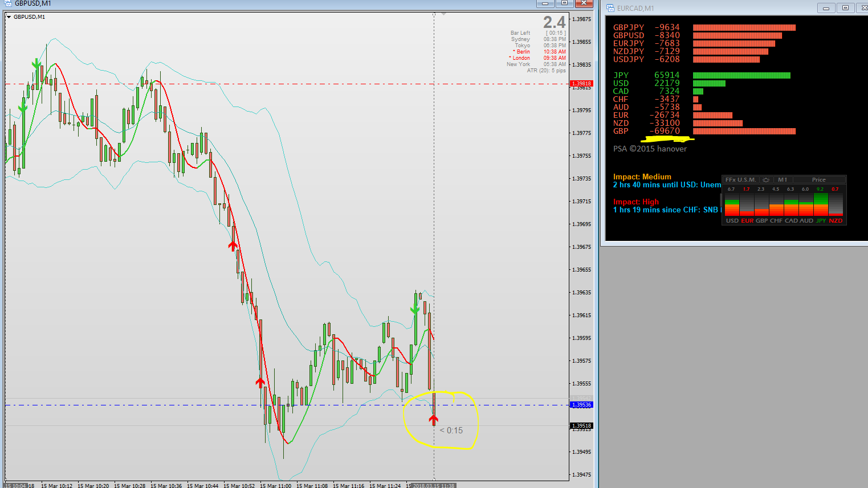Select the CHF label in the strength meter
The image size is (868, 488).
[x=776, y=221]
